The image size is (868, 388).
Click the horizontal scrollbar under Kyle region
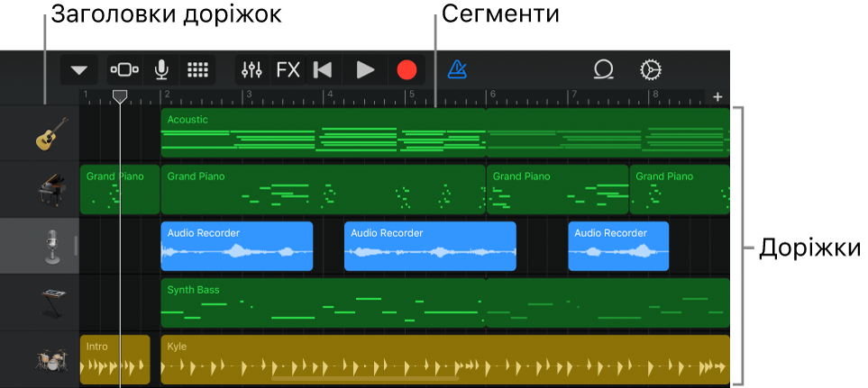[365, 379]
